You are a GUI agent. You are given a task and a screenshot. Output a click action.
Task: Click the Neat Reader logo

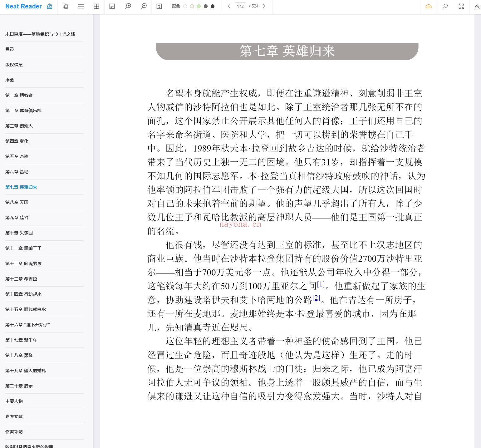[x=23, y=6]
